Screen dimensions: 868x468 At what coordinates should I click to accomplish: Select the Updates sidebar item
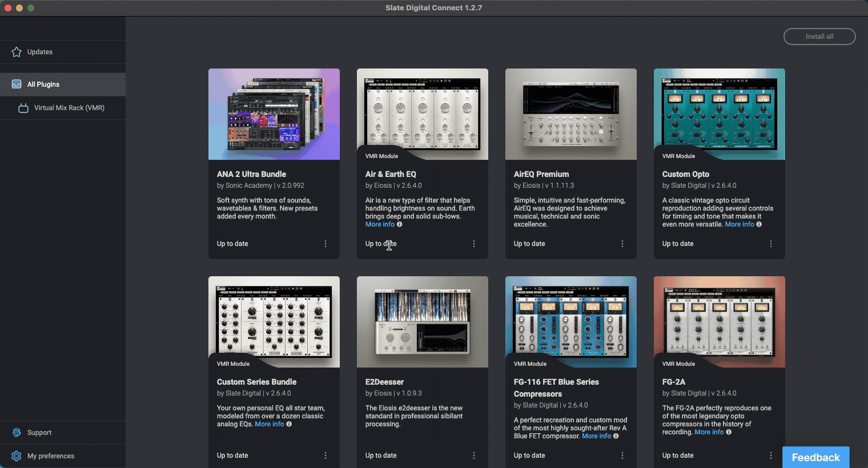click(40, 52)
